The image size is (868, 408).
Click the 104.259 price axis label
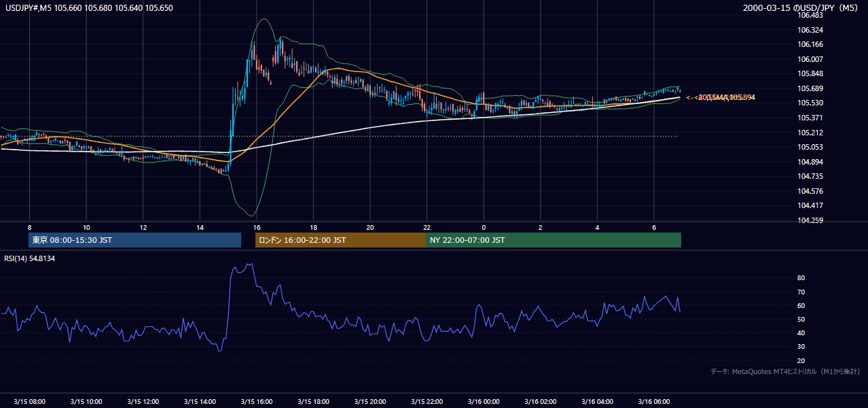coord(812,220)
